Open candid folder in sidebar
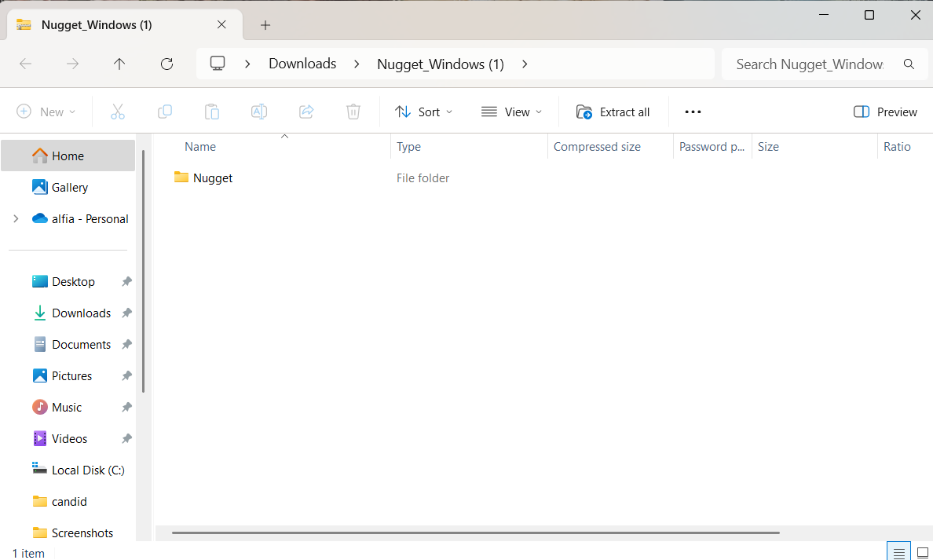Screen dimensions: 933x560 (x=69, y=502)
